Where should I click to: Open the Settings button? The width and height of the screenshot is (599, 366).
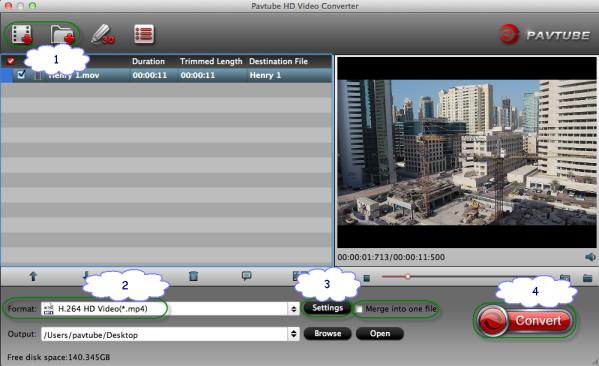point(327,308)
